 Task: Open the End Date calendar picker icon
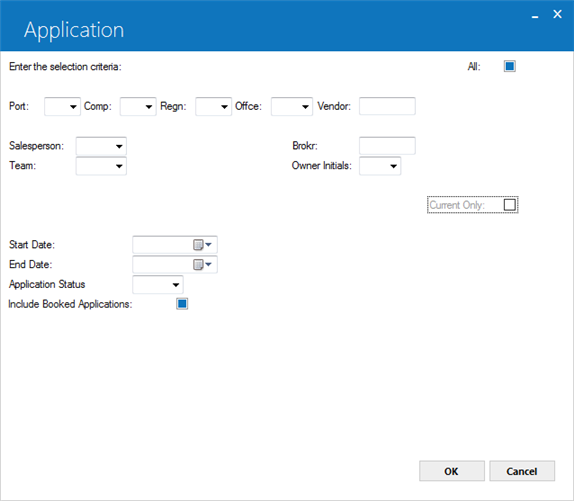coord(202,264)
